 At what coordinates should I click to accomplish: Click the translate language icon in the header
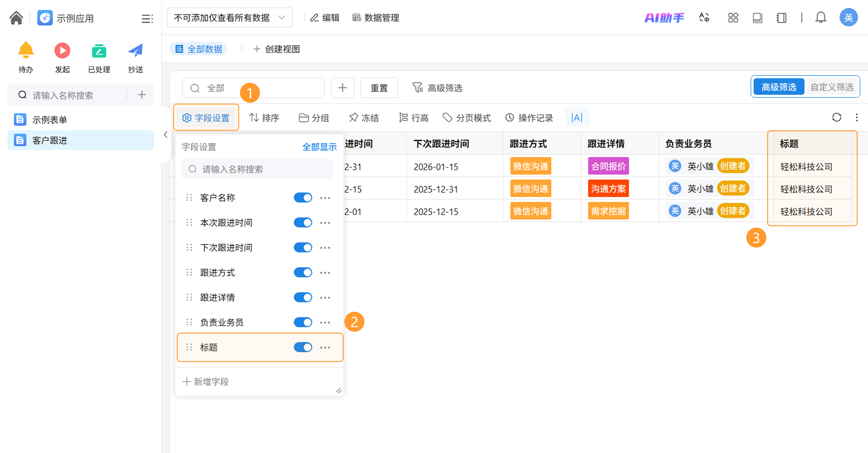[704, 18]
